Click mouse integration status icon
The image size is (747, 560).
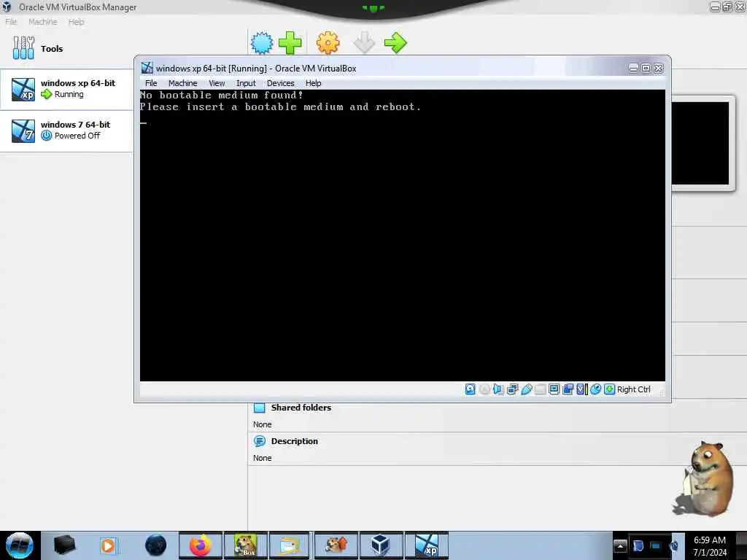coord(595,389)
